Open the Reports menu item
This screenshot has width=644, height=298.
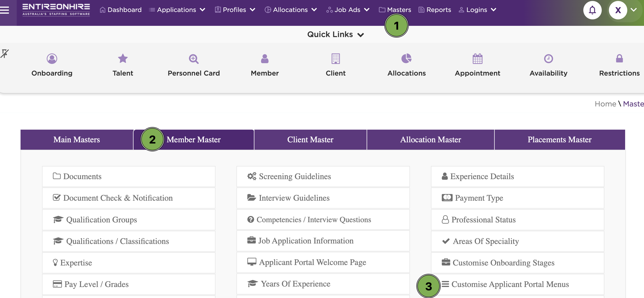tap(435, 10)
